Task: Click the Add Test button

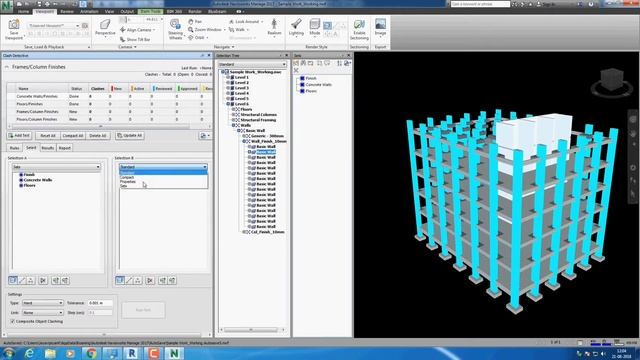Action: click(x=19, y=136)
